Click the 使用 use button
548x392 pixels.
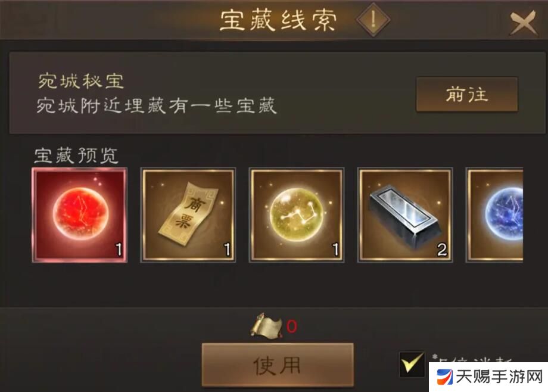click(x=278, y=365)
